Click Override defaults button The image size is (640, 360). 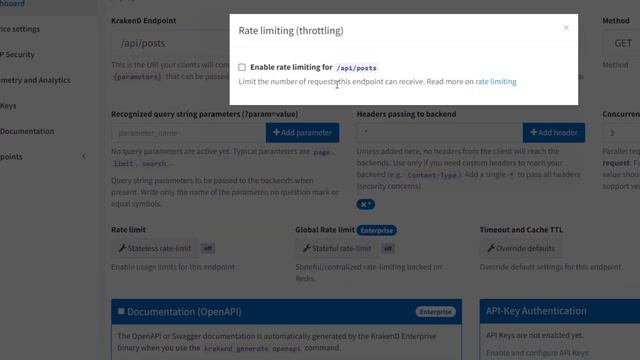pos(521,248)
